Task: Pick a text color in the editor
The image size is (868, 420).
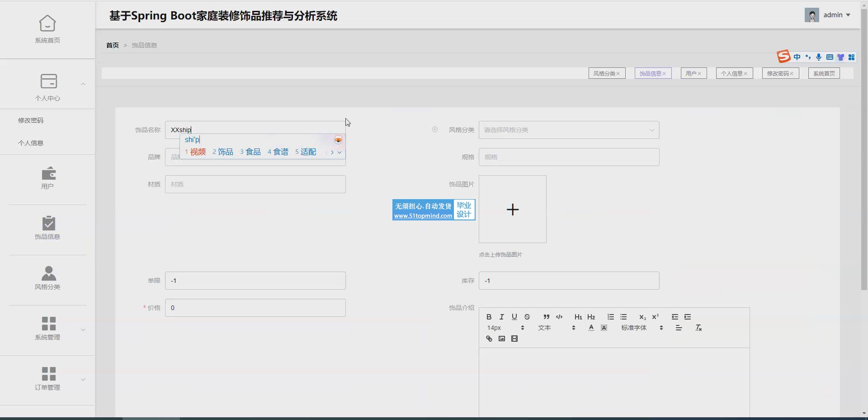Action: click(x=591, y=328)
